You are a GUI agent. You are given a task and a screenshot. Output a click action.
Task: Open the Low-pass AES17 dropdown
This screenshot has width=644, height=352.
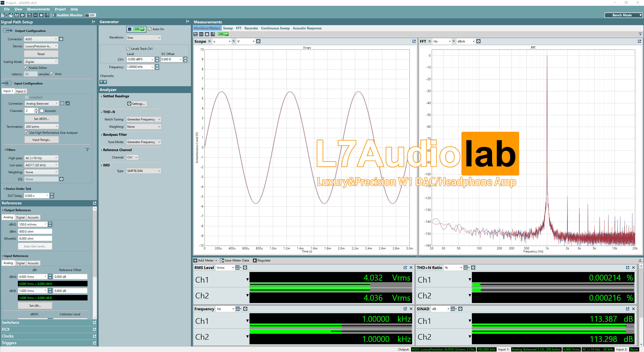coord(41,165)
